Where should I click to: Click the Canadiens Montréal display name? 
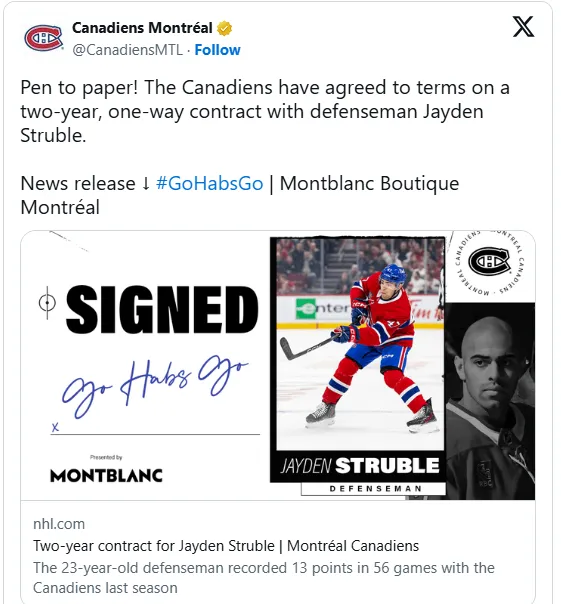click(142, 28)
